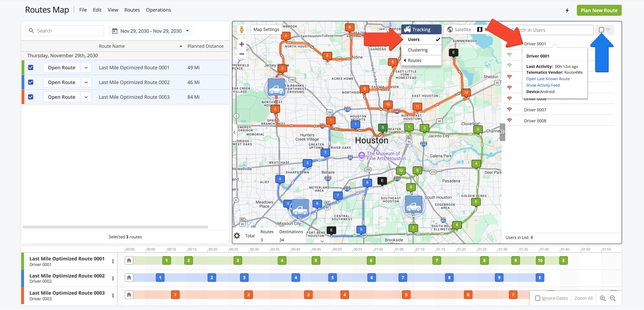Click the Zoom All button
Viewport: 644px width, 310px height.
583,298
